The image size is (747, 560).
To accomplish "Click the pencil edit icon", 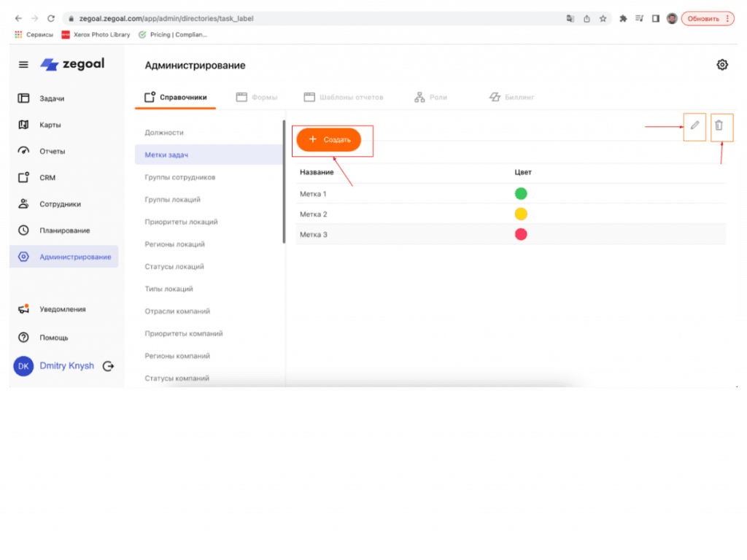I will [694, 126].
